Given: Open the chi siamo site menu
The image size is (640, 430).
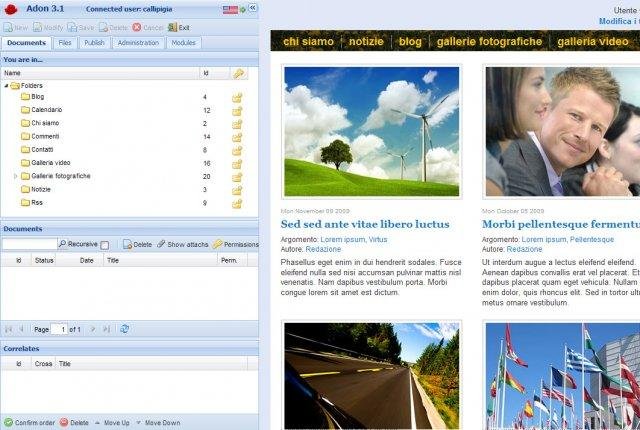Looking at the screenshot, I should pos(308,41).
